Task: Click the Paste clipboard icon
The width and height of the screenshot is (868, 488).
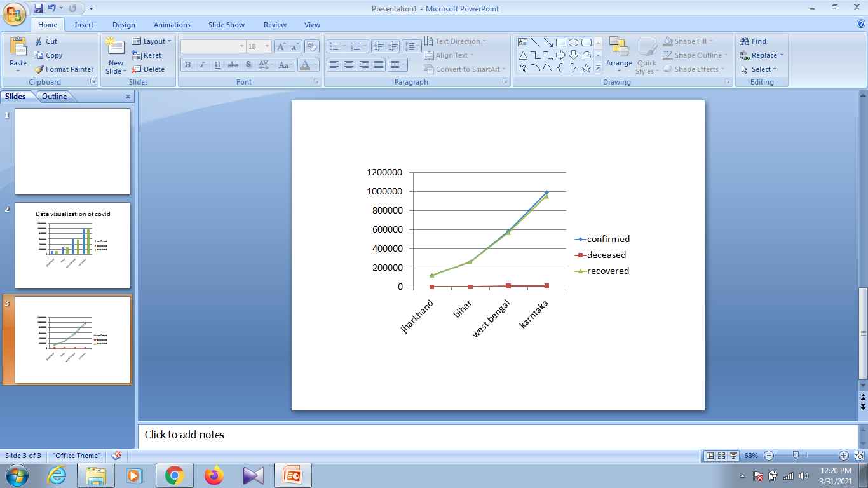Action: coord(18,47)
